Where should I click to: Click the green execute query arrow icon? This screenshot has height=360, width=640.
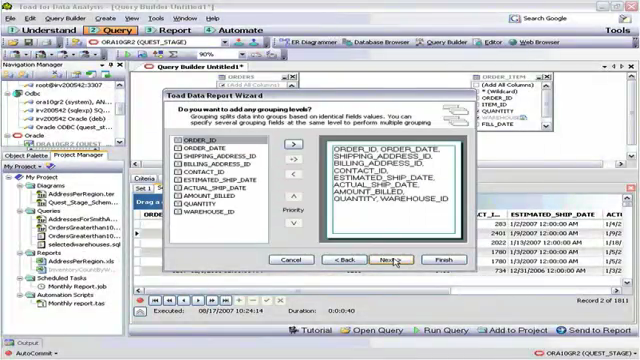point(128,54)
